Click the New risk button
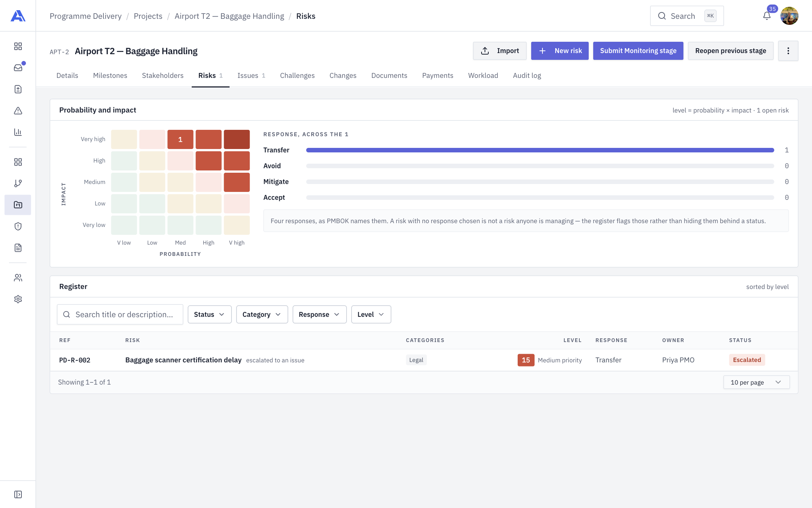Viewport: 812px width, 508px height. tap(560, 51)
